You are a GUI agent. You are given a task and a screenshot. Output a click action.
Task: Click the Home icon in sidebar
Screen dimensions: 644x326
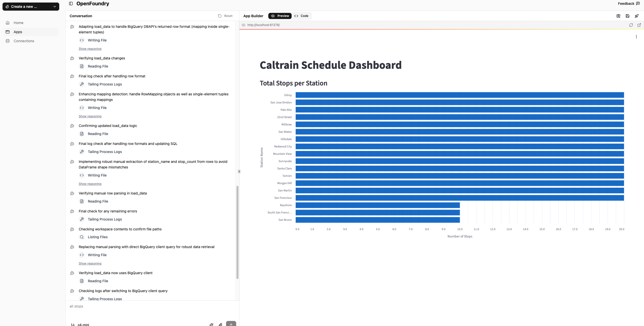pos(8,23)
